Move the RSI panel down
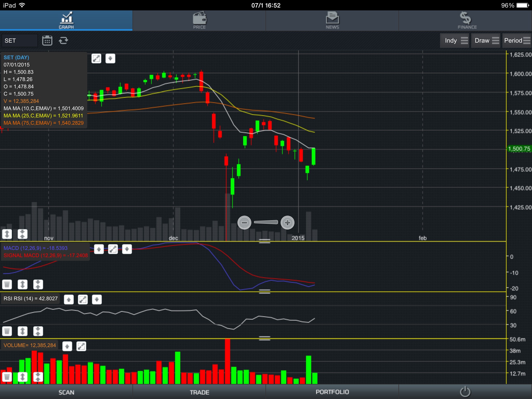 coord(97,300)
